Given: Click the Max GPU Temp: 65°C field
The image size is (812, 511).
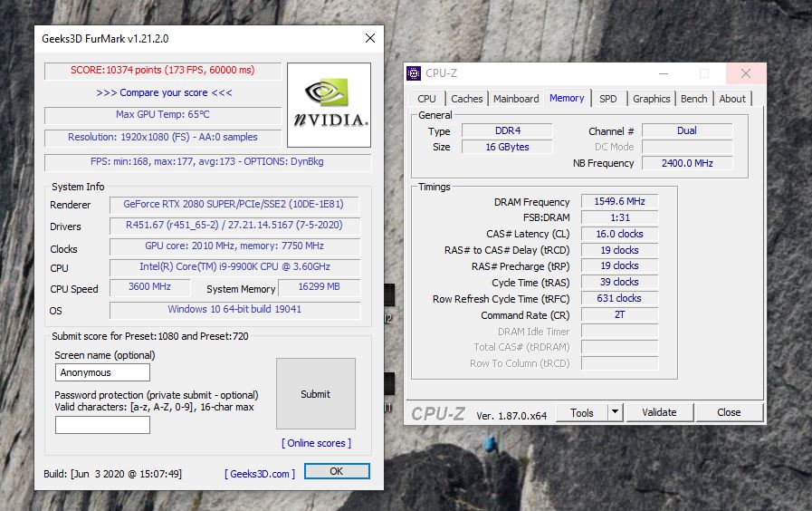Looking at the screenshot, I should tap(163, 114).
